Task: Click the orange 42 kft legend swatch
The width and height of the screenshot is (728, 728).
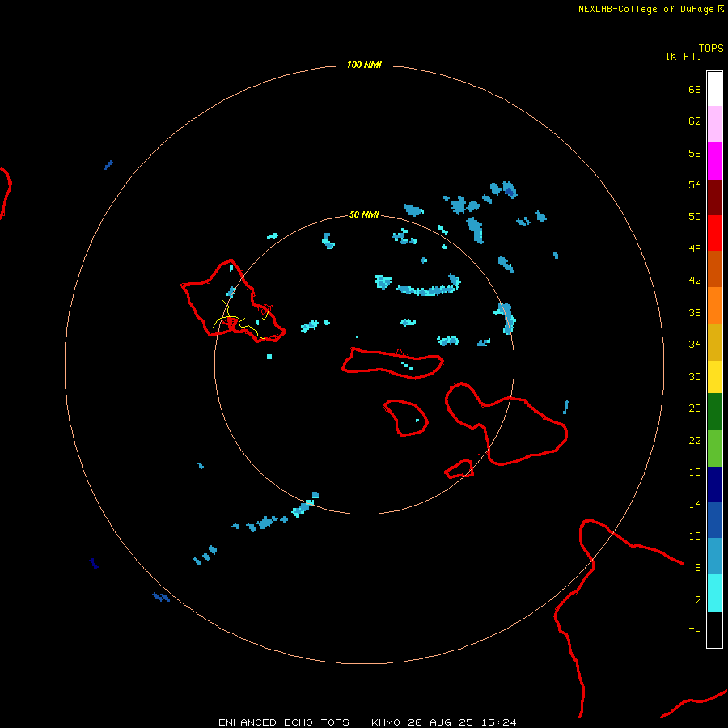Action: 714,305
